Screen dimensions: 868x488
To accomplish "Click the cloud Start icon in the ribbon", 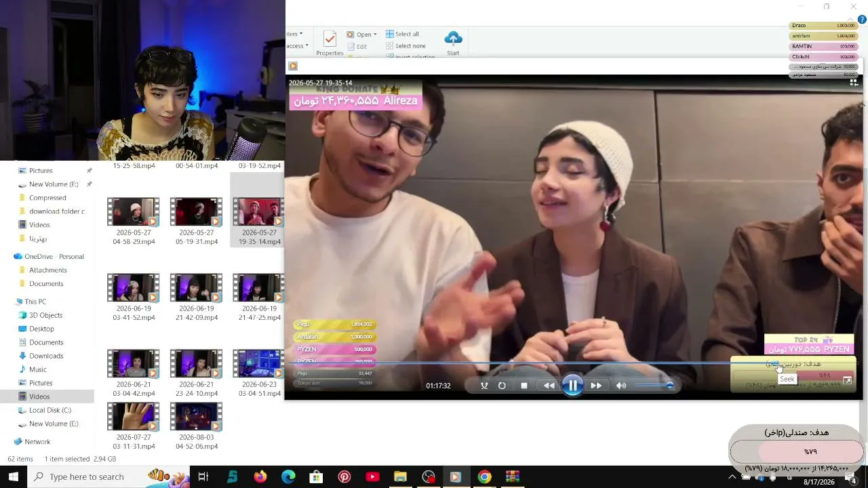I will coord(453,43).
